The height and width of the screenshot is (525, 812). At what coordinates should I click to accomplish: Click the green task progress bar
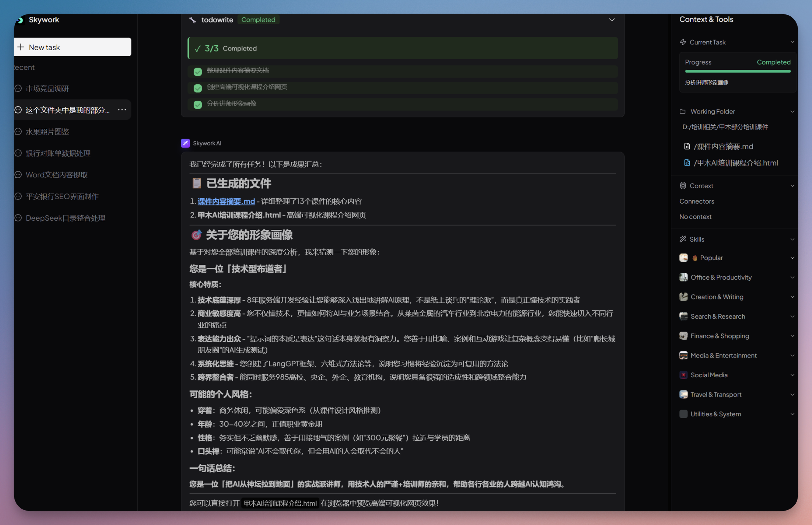click(x=738, y=71)
